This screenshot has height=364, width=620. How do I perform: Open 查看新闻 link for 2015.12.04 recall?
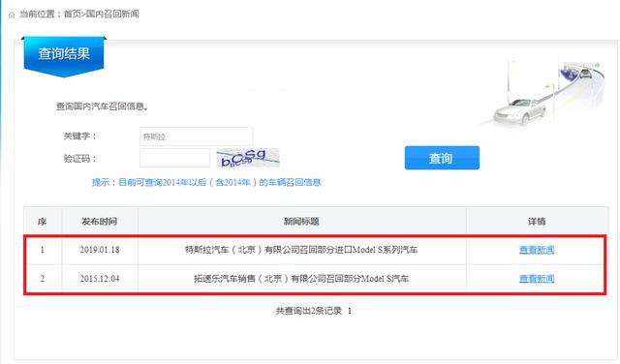(537, 279)
